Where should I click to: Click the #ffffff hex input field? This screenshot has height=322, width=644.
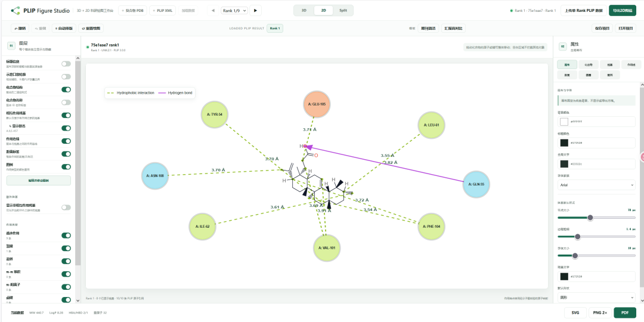(596, 122)
